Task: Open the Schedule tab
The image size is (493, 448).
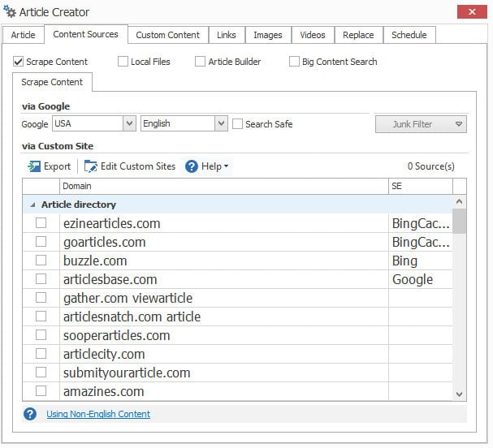Action: [409, 35]
